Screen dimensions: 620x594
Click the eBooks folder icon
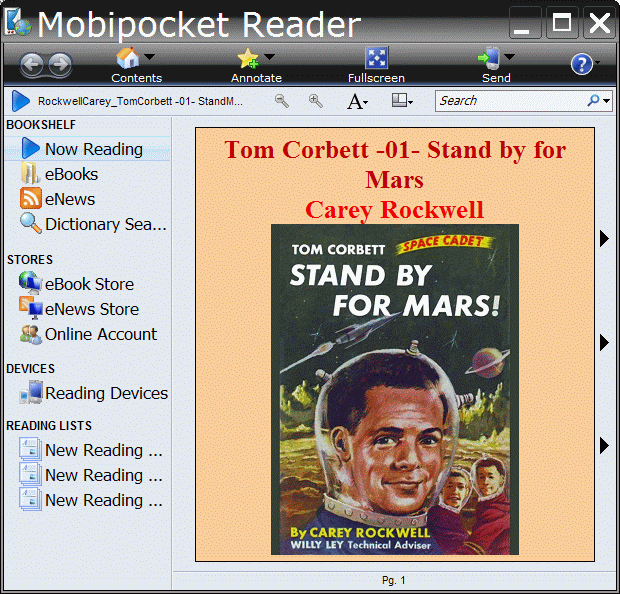point(30,173)
